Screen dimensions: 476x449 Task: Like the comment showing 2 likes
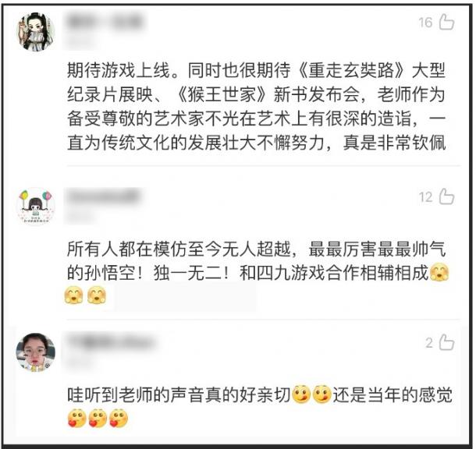447,342
